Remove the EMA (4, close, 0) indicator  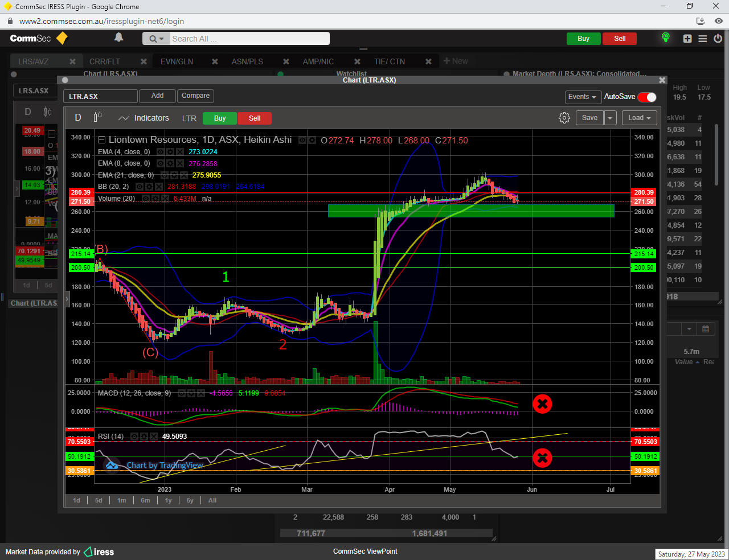(180, 152)
